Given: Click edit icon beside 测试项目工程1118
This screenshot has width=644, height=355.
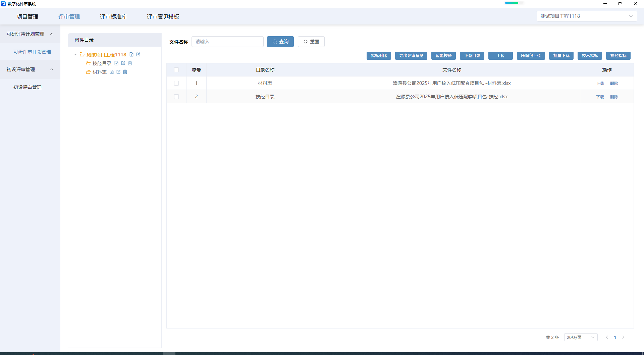Looking at the screenshot, I should [x=138, y=54].
